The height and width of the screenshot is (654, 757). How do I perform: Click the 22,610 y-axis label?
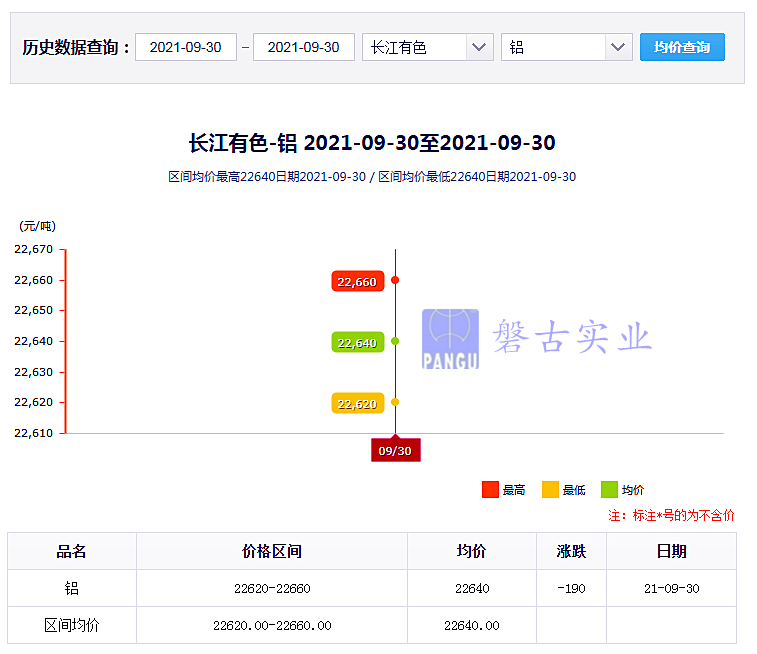(33, 433)
